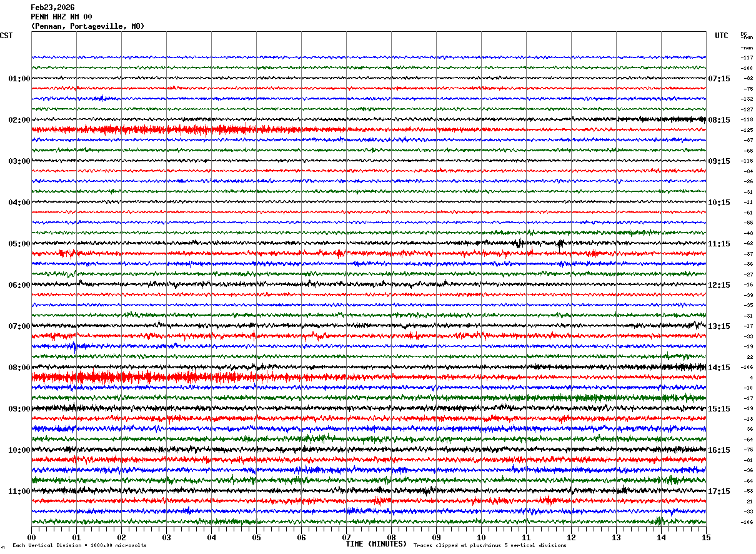Select the CST time zone label
The image size is (756, 554).
[x=6, y=36]
